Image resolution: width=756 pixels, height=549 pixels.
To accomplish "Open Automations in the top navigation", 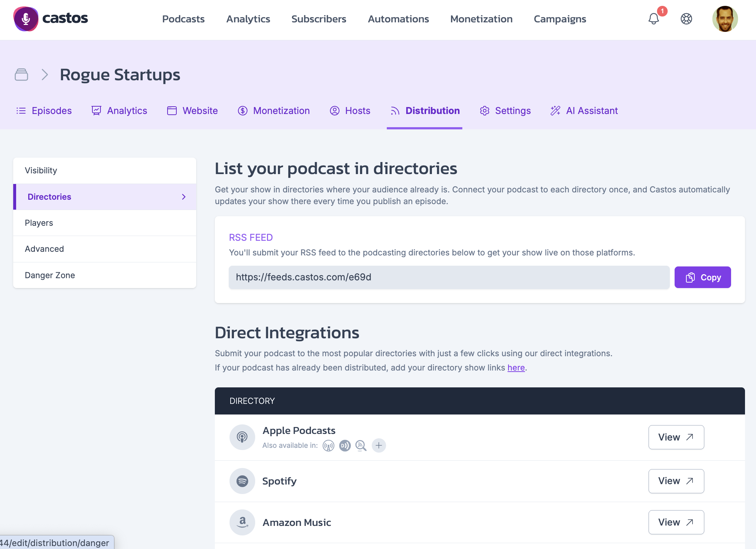I will click(x=399, y=19).
